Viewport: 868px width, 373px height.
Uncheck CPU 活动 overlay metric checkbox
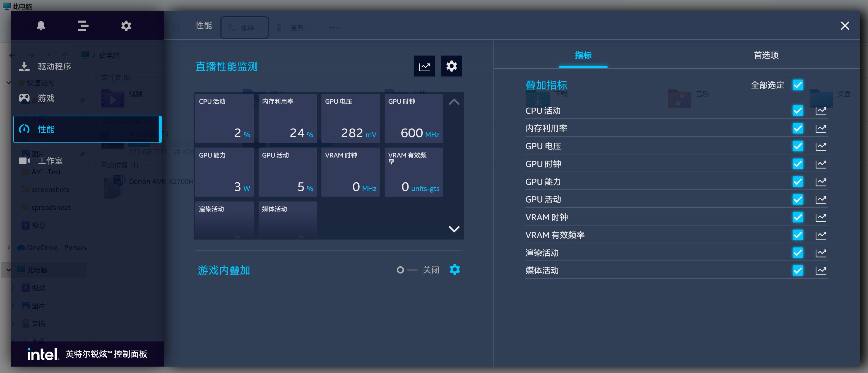798,110
